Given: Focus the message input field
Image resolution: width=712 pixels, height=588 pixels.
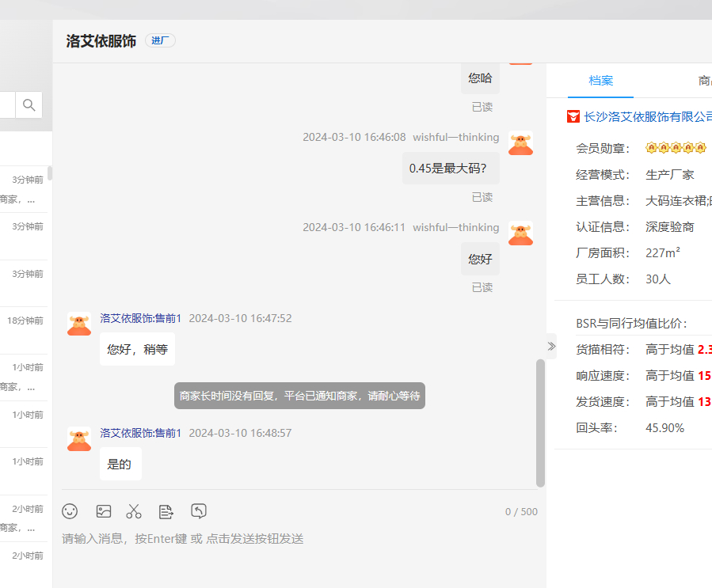Looking at the screenshot, I should (x=299, y=539).
